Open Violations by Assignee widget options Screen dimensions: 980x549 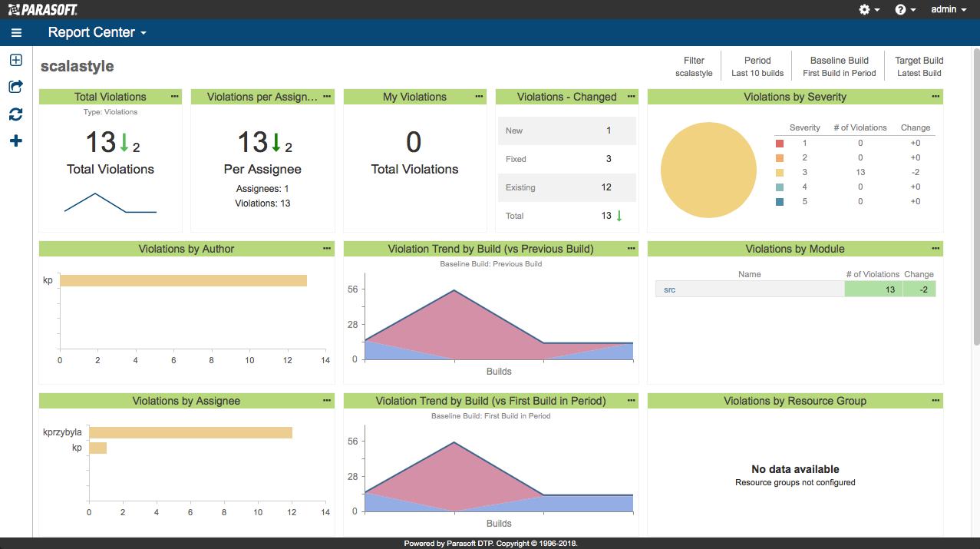(x=327, y=401)
